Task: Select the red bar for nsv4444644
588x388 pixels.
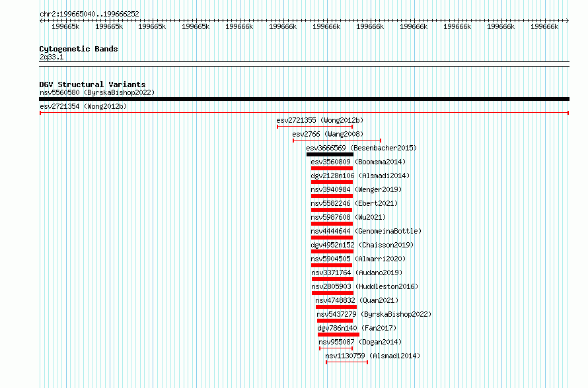Action: [x=332, y=238]
